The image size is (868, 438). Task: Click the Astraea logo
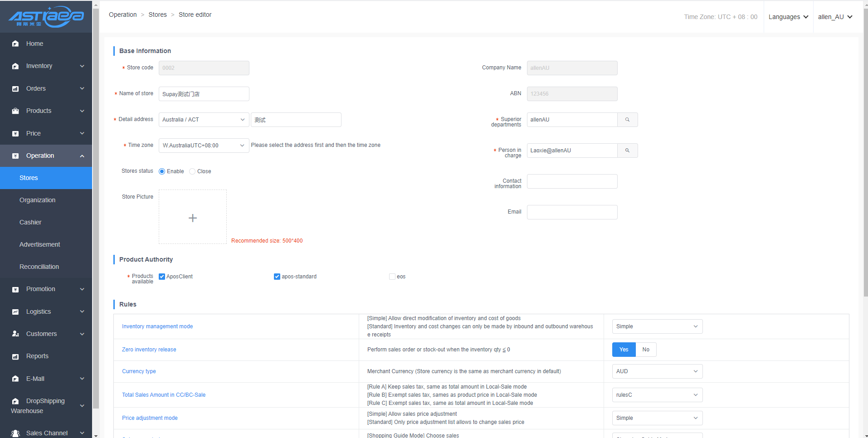tap(46, 17)
